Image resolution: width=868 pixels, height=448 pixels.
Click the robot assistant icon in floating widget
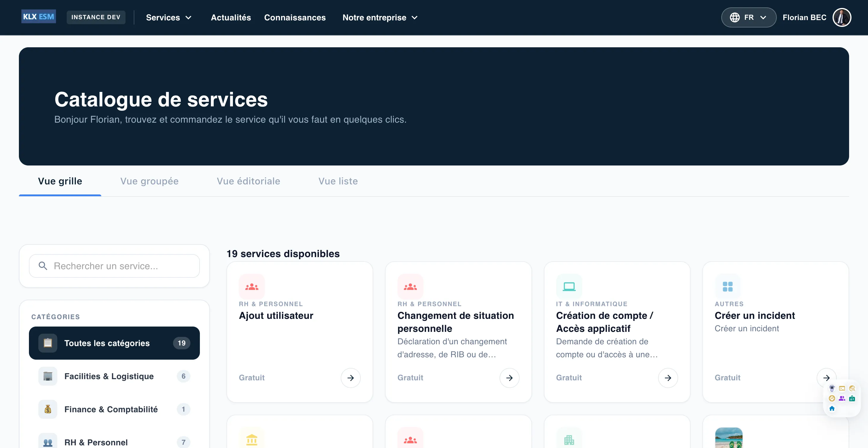[832, 388]
